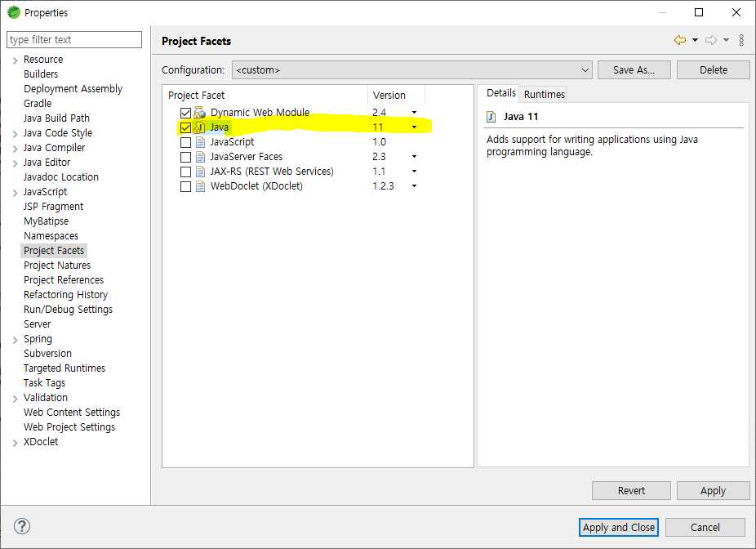
Task: Open the Java version 11 dropdown
Action: pyautogui.click(x=414, y=127)
